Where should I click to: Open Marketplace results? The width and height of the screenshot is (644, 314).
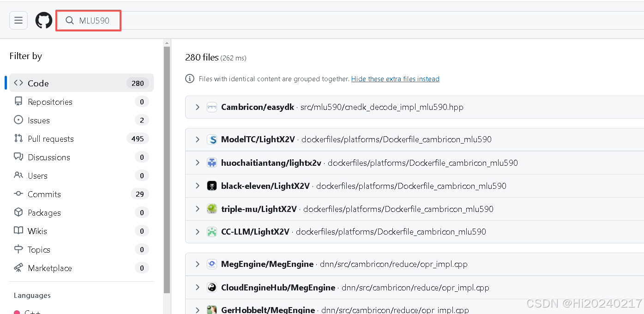(81, 268)
